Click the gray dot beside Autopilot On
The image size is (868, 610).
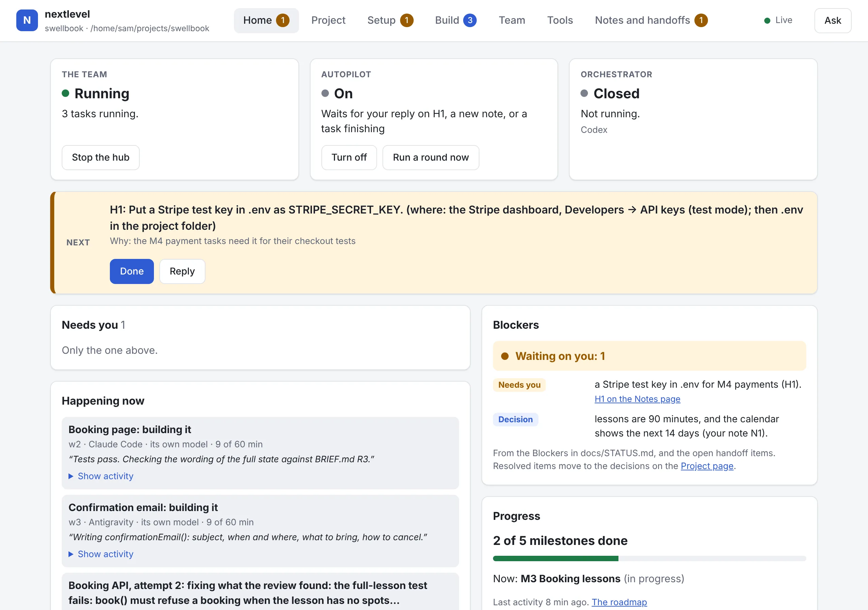(x=325, y=93)
